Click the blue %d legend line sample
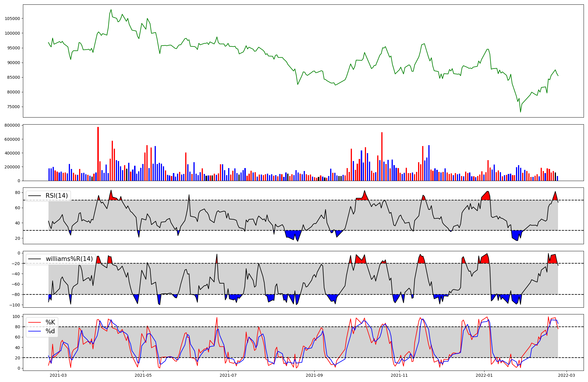The width and height of the screenshot is (588, 382). [x=34, y=331]
